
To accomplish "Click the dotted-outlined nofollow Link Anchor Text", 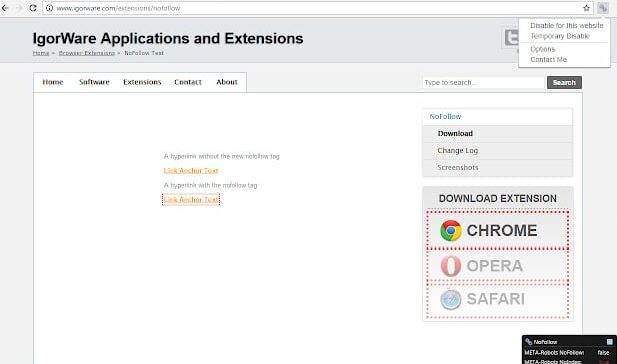I will point(191,200).
